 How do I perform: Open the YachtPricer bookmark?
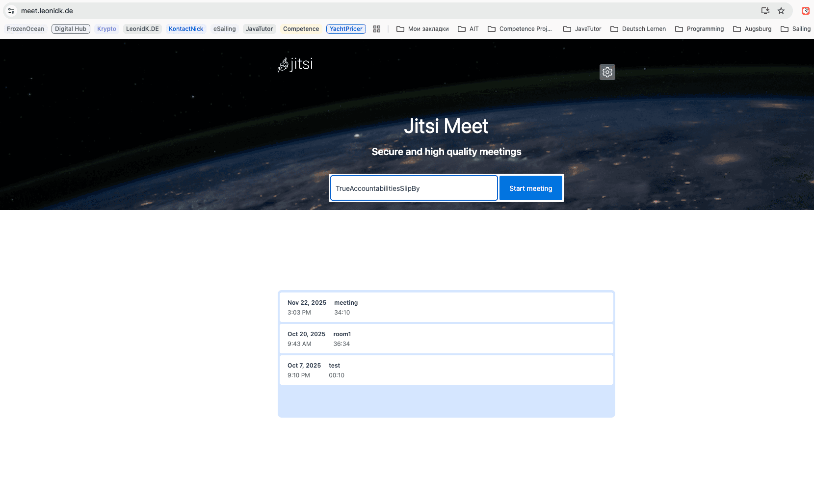tap(346, 29)
